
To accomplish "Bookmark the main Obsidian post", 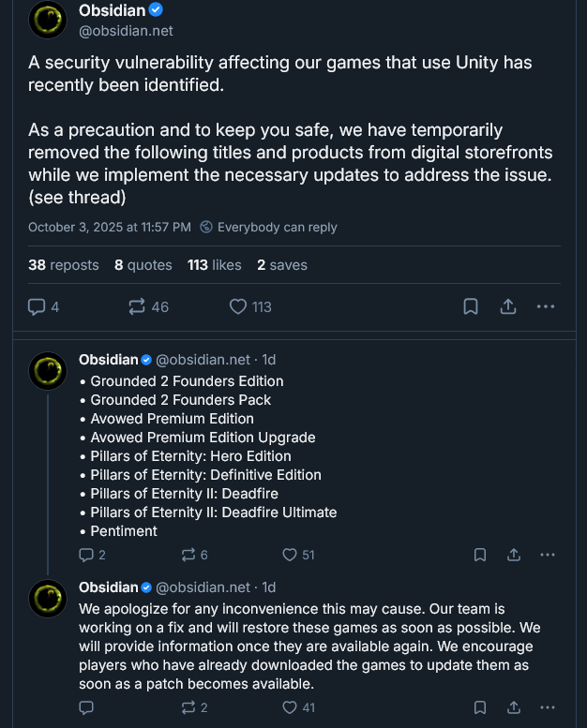I will click(x=471, y=306).
